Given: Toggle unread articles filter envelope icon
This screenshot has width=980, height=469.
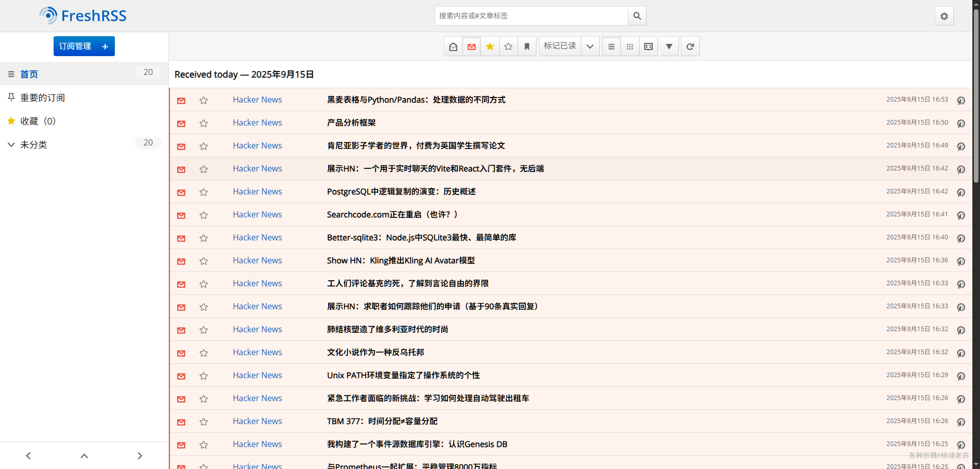Looking at the screenshot, I should pos(472,46).
